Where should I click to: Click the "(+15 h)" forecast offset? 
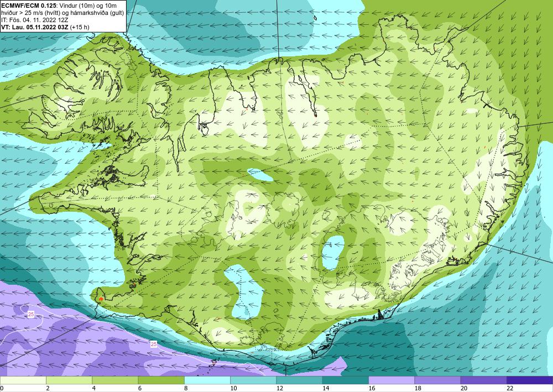(x=80, y=27)
